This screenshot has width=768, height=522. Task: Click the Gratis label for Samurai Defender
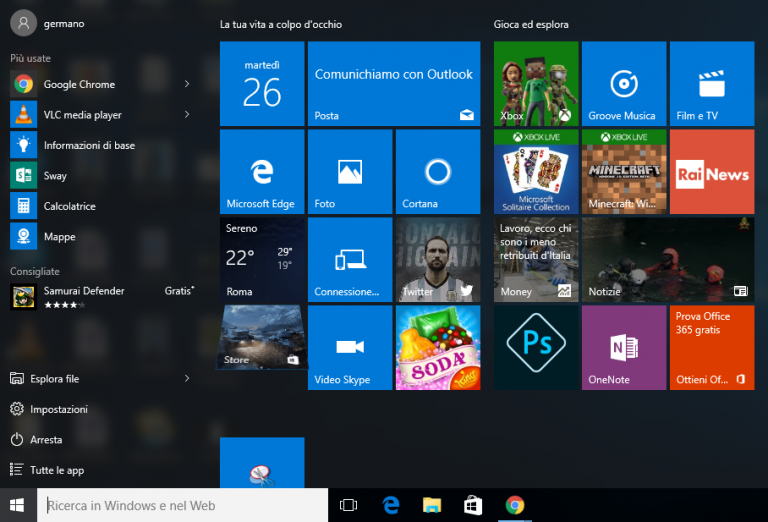point(179,291)
